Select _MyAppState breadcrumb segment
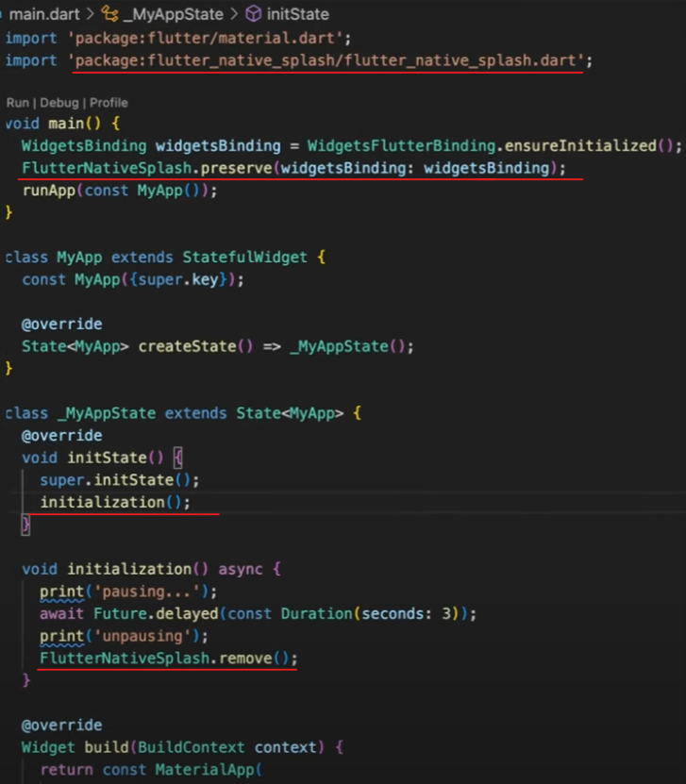The height and width of the screenshot is (784, 686). tap(173, 14)
